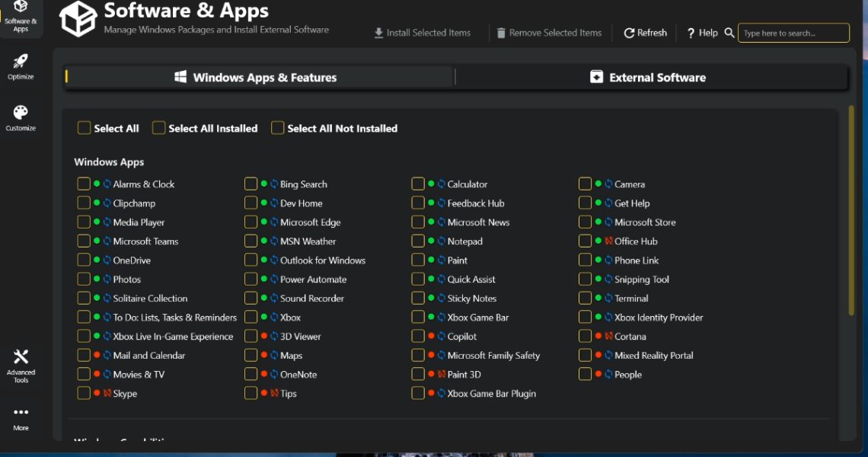868x457 pixels.
Task: Focus the 'Type here to search' field
Action: coord(793,33)
